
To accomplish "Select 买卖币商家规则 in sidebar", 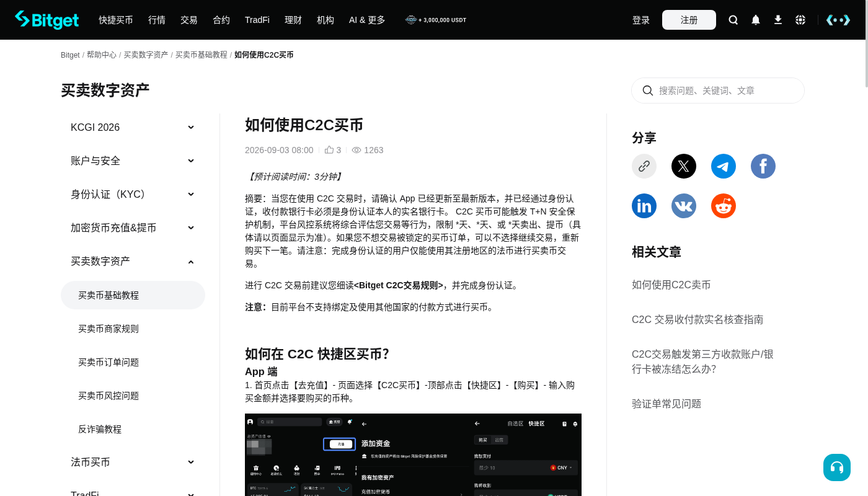I will point(133,329).
